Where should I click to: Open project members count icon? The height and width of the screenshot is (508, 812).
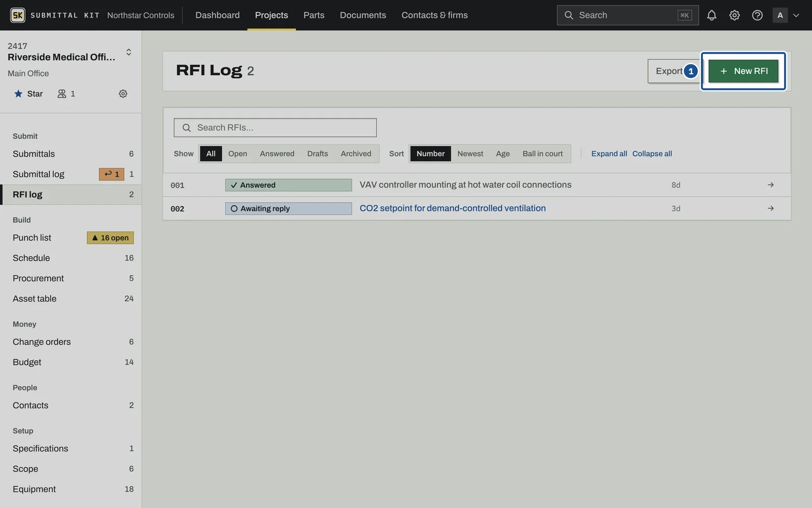pos(66,93)
